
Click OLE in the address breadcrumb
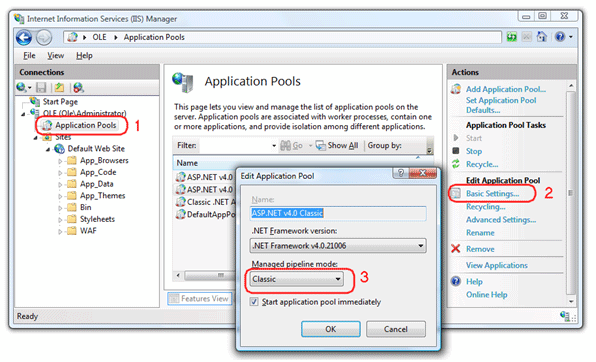point(99,37)
